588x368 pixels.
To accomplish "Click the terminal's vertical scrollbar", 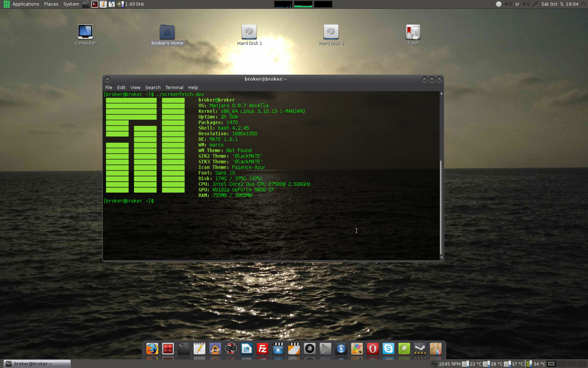I will (x=441, y=207).
